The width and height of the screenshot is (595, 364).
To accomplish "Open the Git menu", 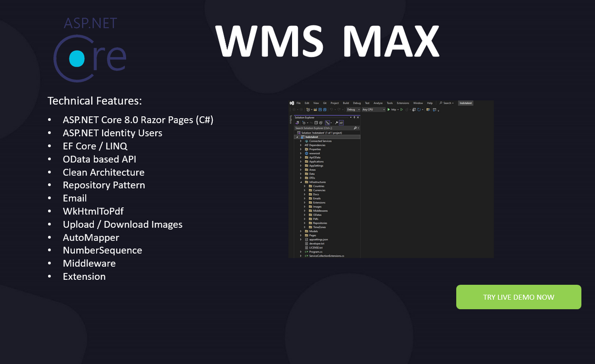I will [x=325, y=103].
